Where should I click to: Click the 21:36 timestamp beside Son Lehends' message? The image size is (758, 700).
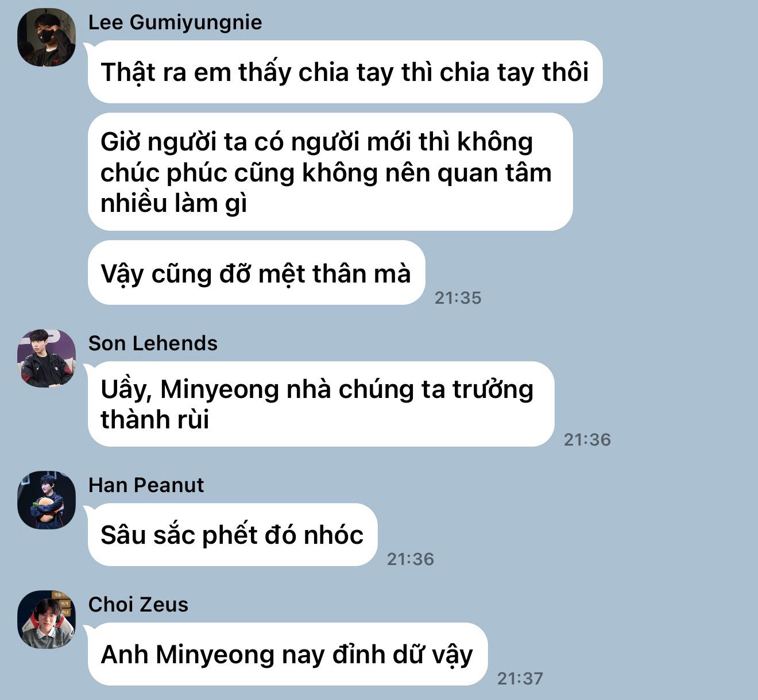[x=587, y=439]
